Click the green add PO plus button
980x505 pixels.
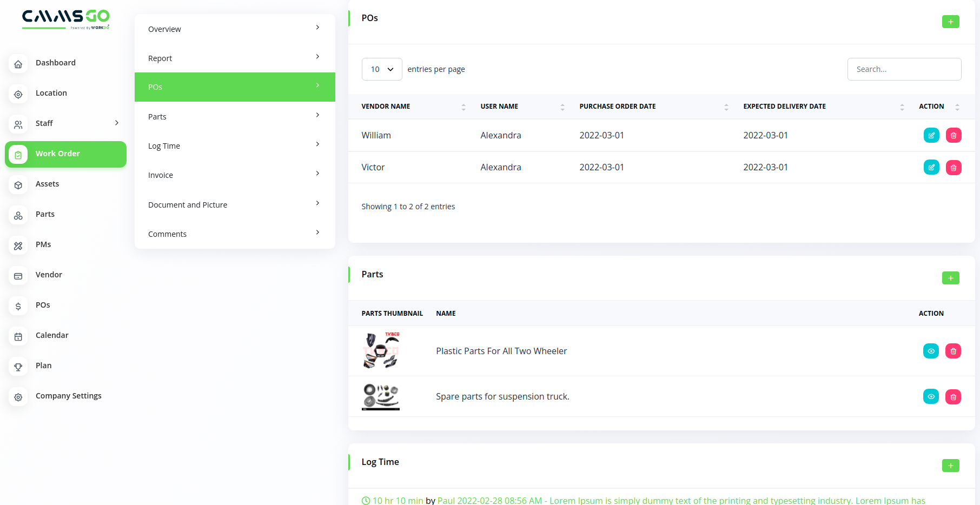[950, 22]
